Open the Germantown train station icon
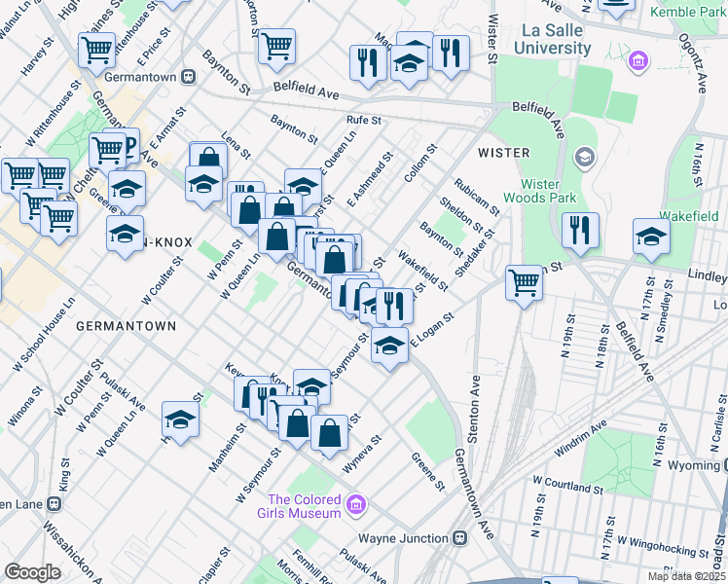Viewport: 728px width, 584px height. pos(189,77)
